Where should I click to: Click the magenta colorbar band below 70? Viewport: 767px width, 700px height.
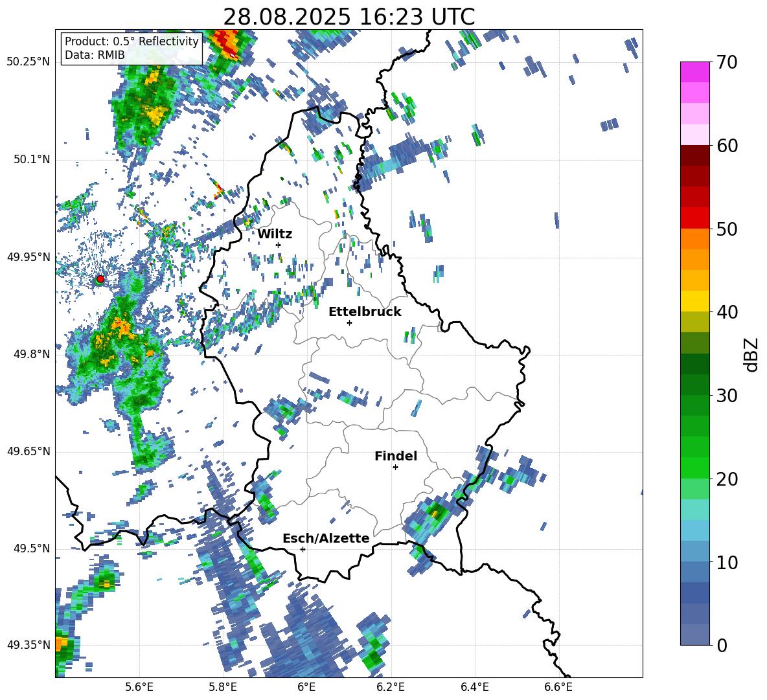tap(694, 72)
